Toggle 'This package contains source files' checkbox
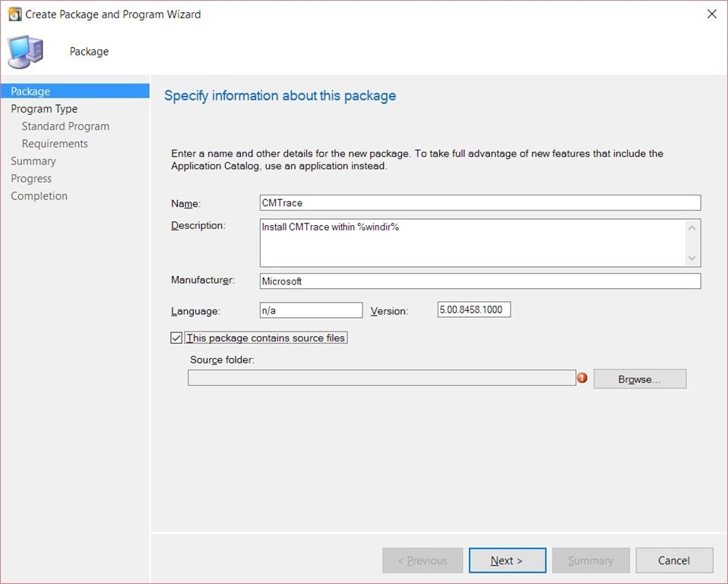The height and width of the screenshot is (584, 728). [176, 338]
